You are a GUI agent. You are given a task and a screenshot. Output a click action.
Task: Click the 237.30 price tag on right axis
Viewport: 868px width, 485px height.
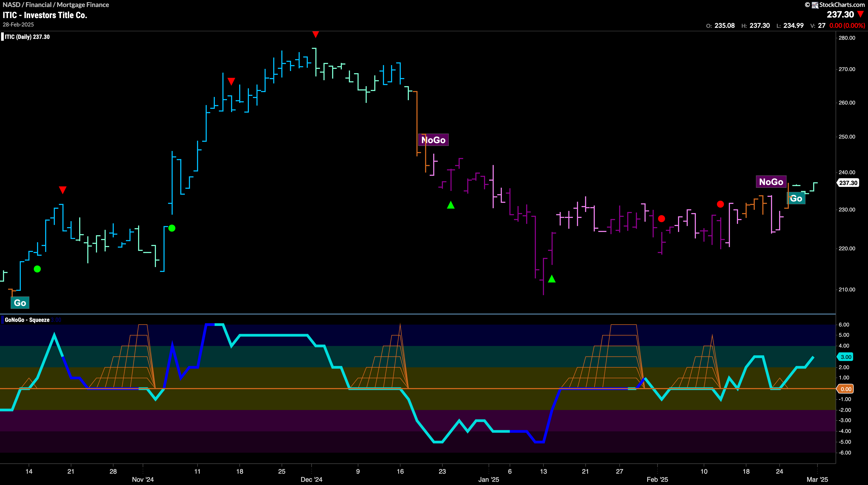pyautogui.click(x=848, y=183)
